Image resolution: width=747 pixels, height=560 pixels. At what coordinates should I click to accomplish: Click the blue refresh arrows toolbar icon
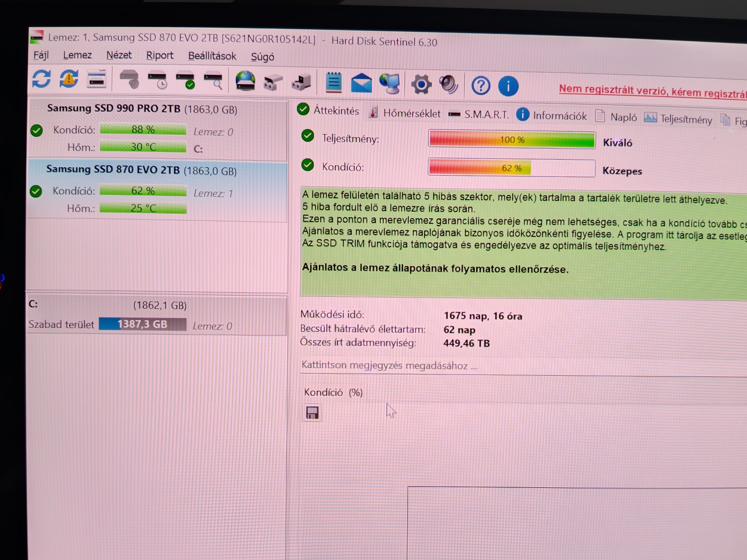(x=42, y=79)
